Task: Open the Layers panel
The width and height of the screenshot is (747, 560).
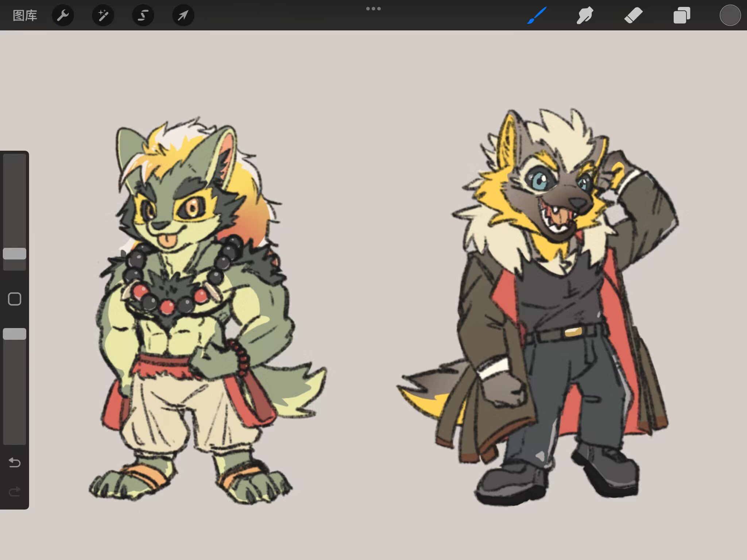Action: (x=681, y=15)
